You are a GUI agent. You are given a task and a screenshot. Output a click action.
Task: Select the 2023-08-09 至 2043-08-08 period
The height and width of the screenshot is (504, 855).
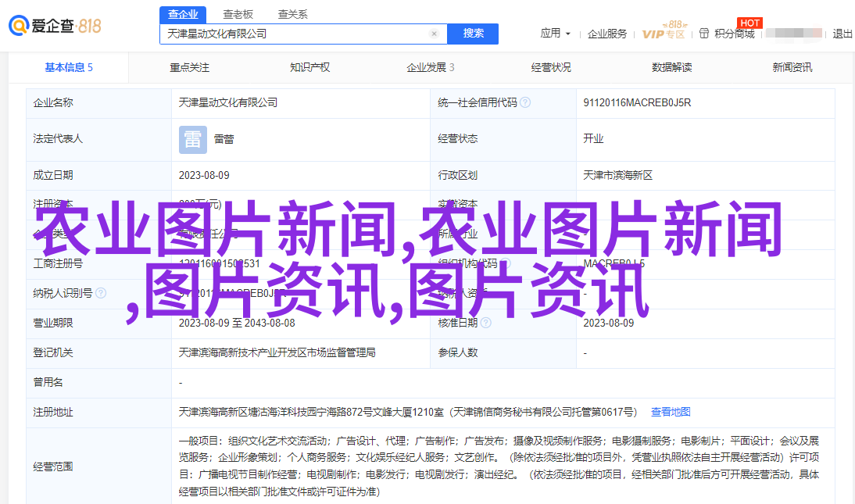(x=237, y=323)
